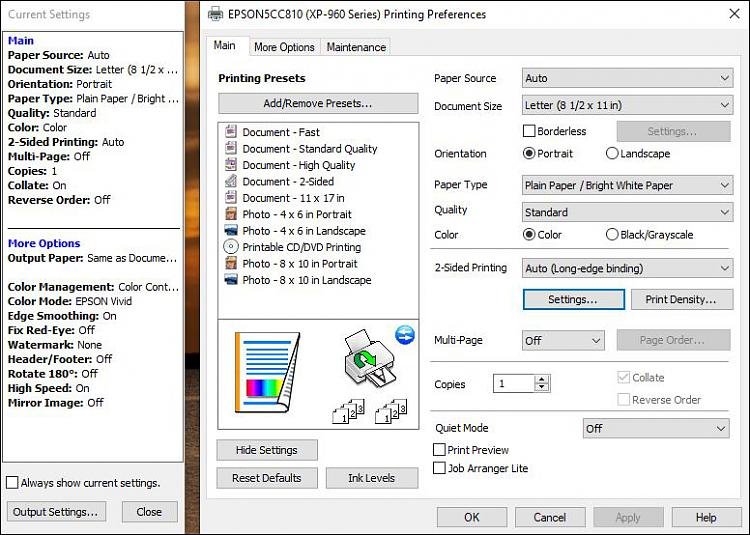Select Portrait orientation

click(x=529, y=153)
